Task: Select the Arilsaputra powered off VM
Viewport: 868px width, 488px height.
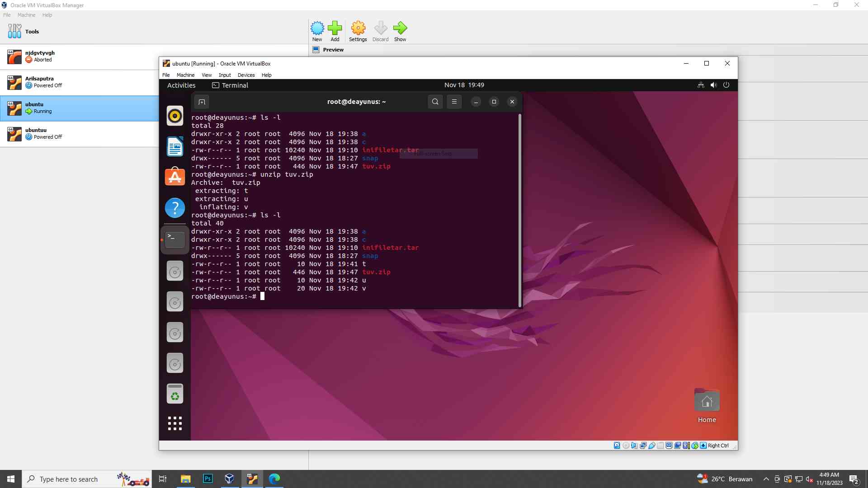Action: [x=79, y=82]
